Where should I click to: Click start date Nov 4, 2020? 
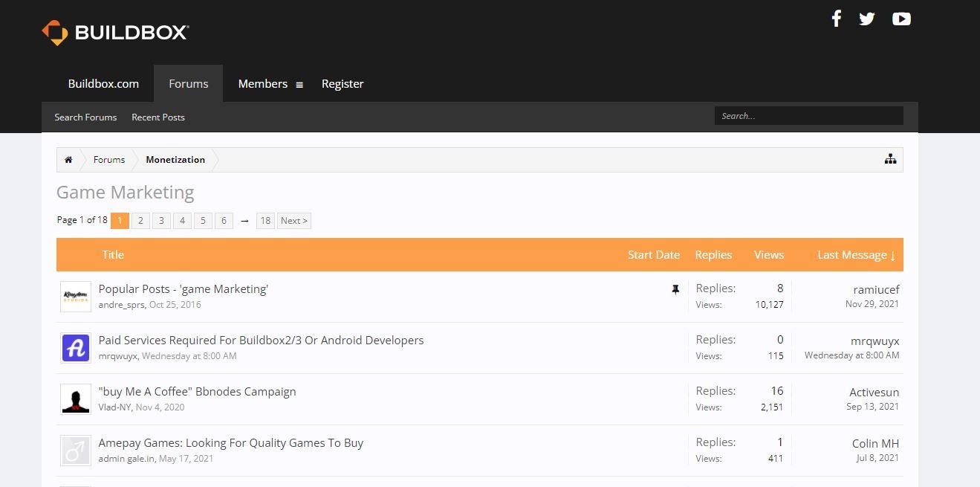pos(160,407)
